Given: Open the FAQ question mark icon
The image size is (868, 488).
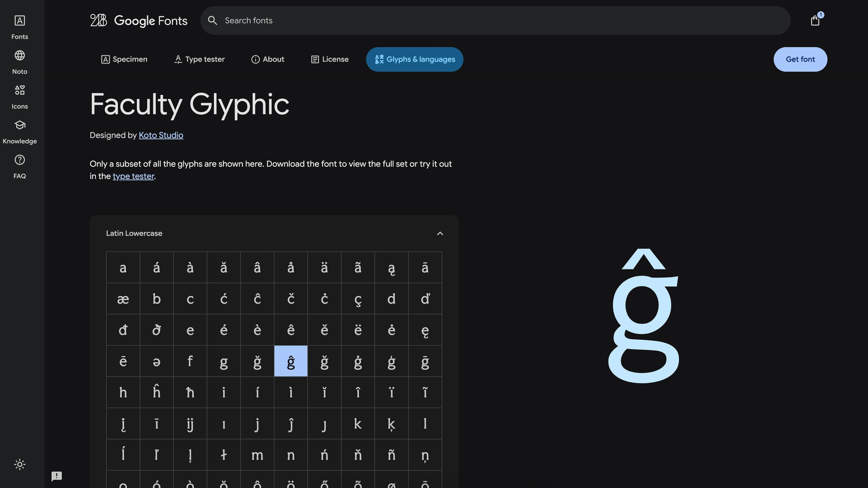Looking at the screenshot, I should (x=19, y=166).
